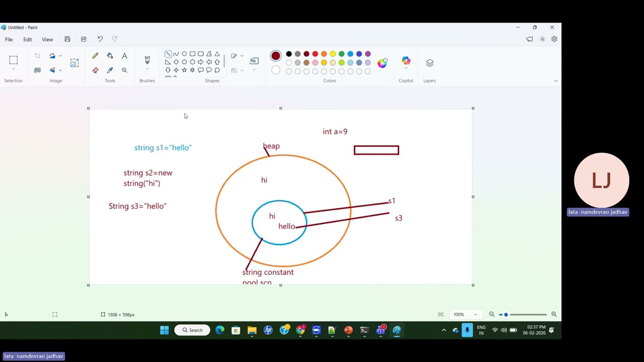Select the Fill bucket tool
644x362 pixels.
pyautogui.click(x=110, y=56)
